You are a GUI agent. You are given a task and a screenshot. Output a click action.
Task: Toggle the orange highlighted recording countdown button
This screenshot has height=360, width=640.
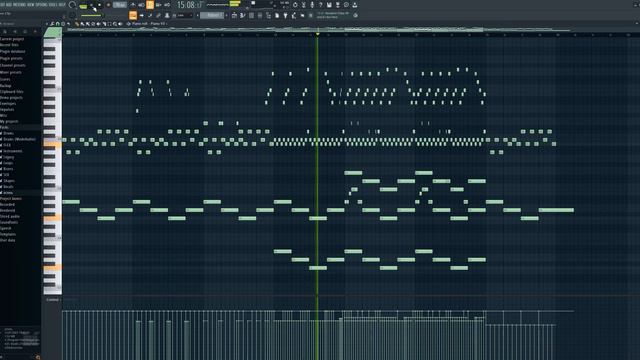(150, 5)
